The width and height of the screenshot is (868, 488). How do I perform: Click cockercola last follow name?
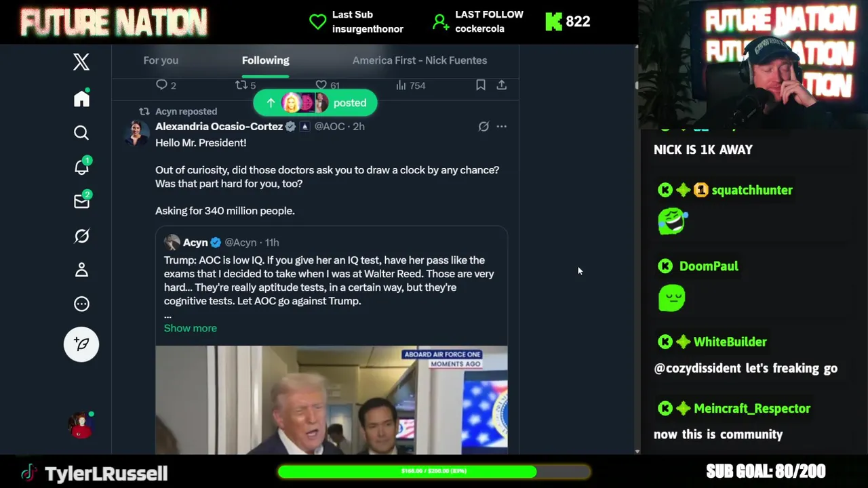coord(481,29)
